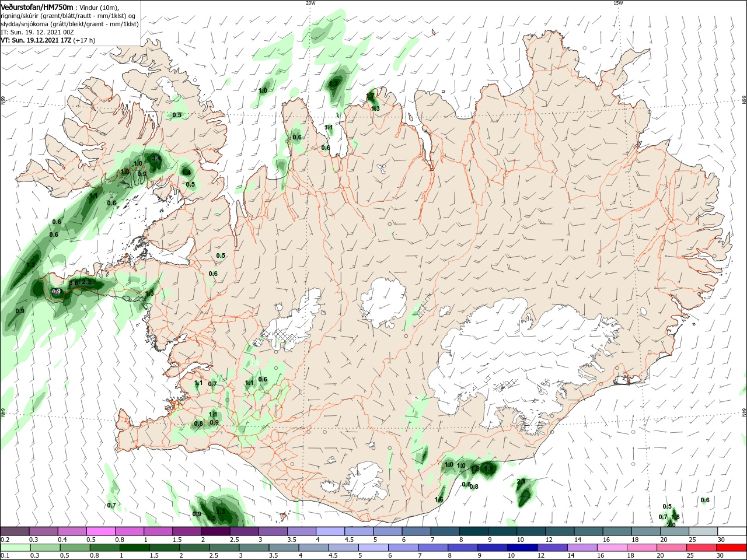Select the 20 swatch in lower legend row
Screen dimensions: 747x560
671,548
